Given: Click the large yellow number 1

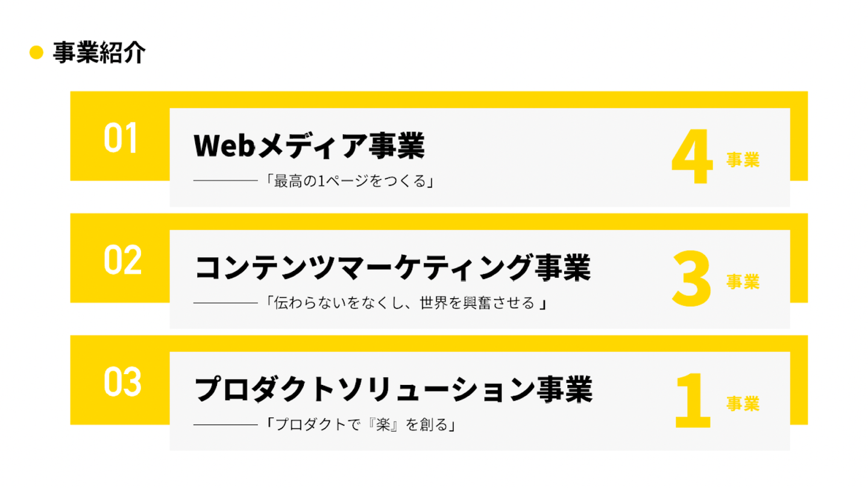Looking at the screenshot, I should pyautogui.click(x=693, y=402).
